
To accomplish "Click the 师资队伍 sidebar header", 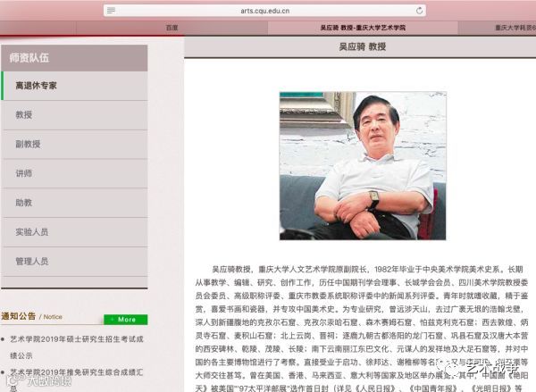I will [74, 58].
